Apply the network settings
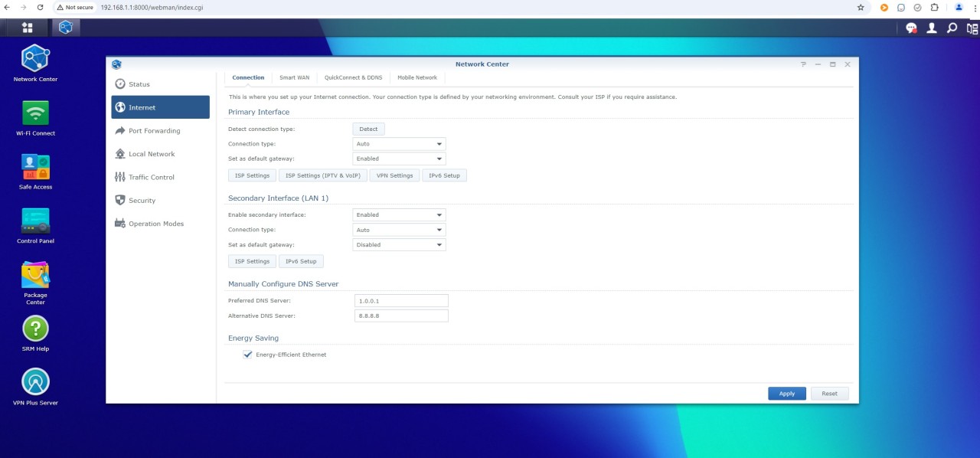Screen dimensions: 980x458 pos(786,393)
